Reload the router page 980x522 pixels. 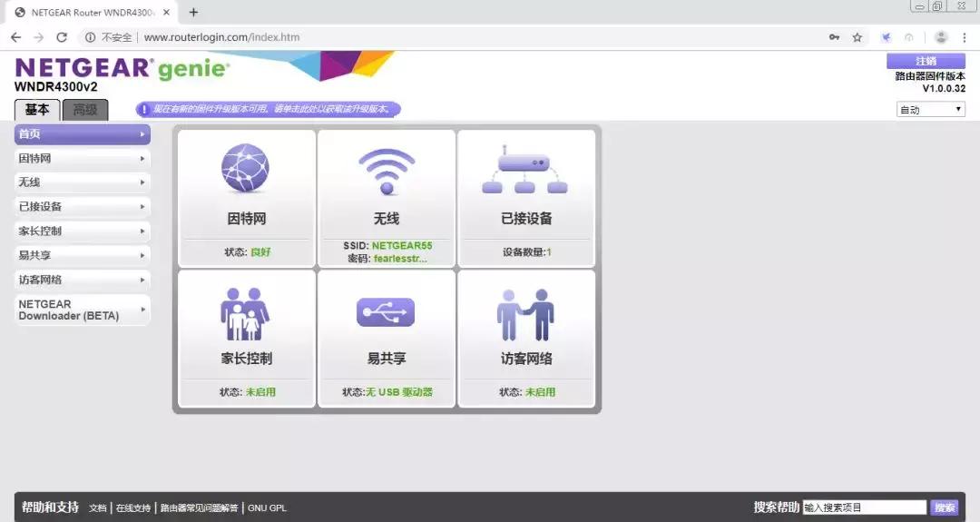(x=62, y=37)
